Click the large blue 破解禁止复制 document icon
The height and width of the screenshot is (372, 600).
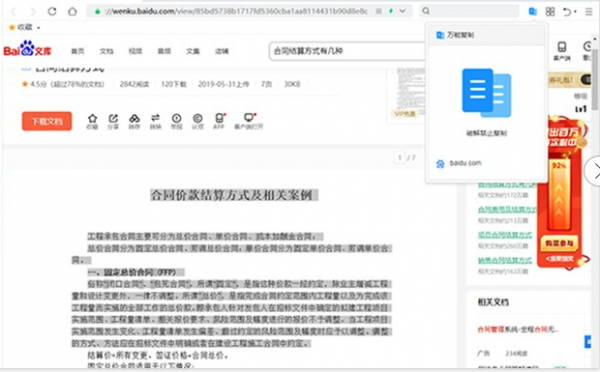486,93
